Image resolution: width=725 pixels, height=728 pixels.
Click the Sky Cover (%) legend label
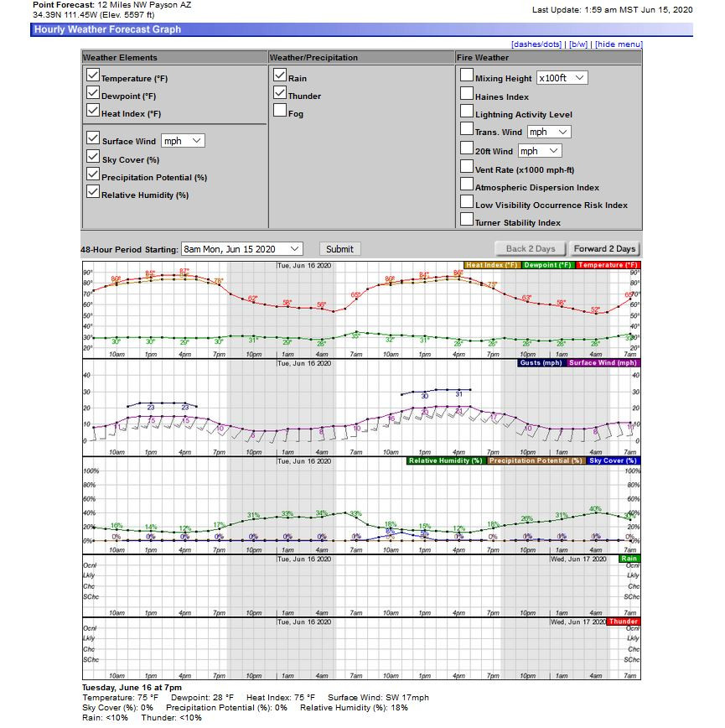[x=613, y=461]
